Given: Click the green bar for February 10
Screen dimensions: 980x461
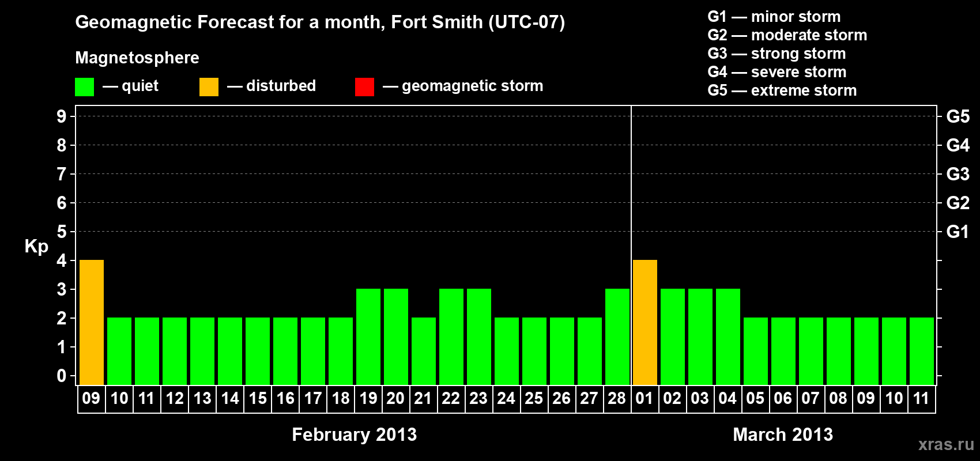Looking at the screenshot, I should coord(119,351).
